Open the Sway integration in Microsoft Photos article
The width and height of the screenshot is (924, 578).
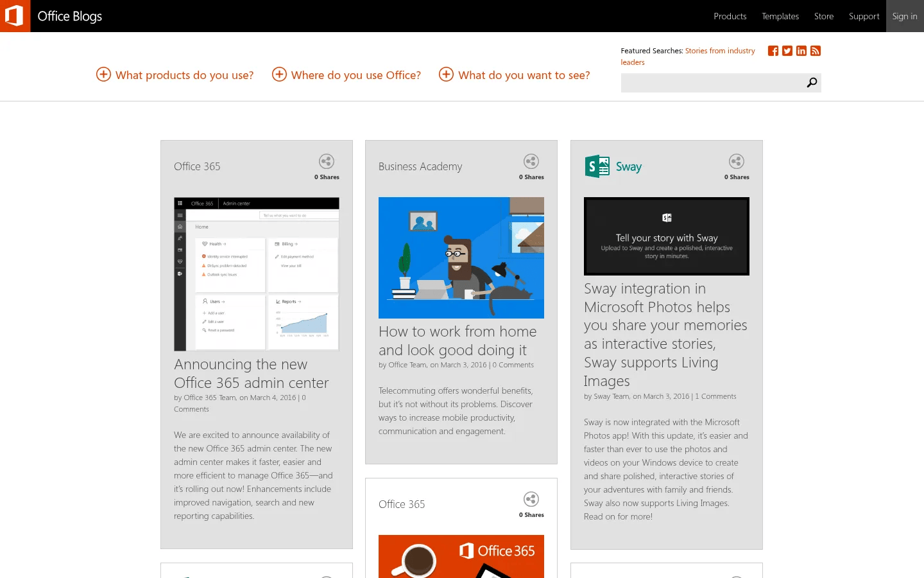(x=665, y=335)
